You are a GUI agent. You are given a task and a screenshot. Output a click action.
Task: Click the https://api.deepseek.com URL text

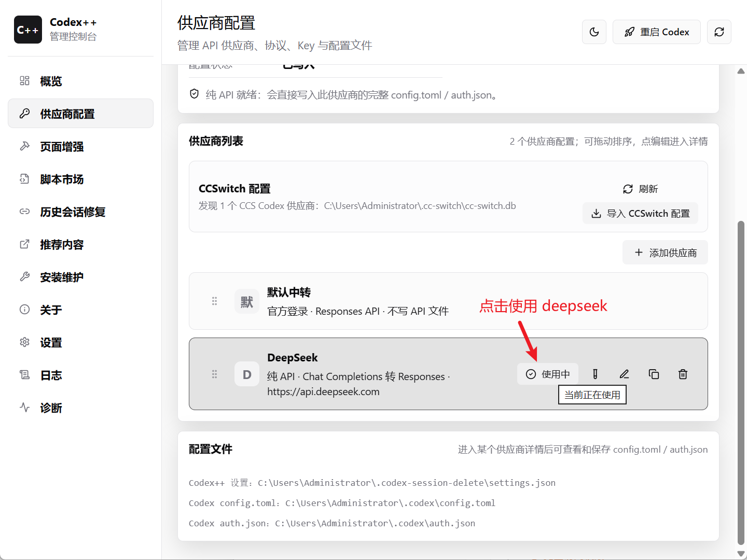click(x=324, y=392)
